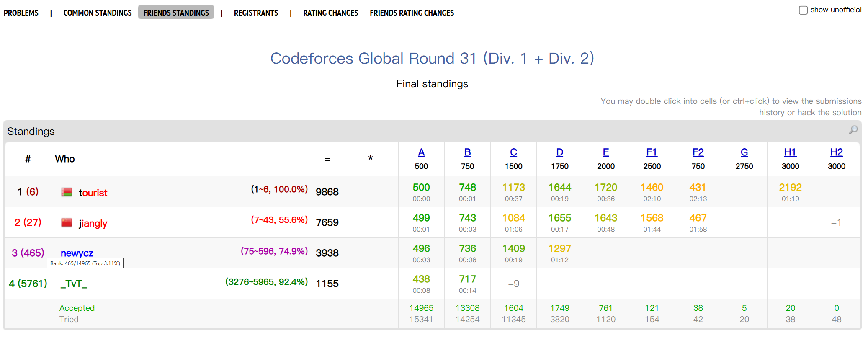Click newycz's rank range (75~596, 74.9%)

pos(274,251)
